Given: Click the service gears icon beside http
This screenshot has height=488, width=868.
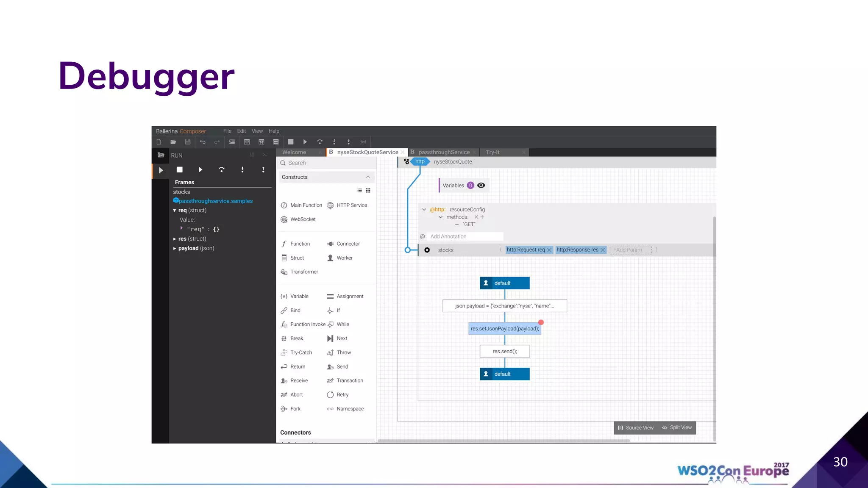Looking at the screenshot, I should click(x=406, y=161).
